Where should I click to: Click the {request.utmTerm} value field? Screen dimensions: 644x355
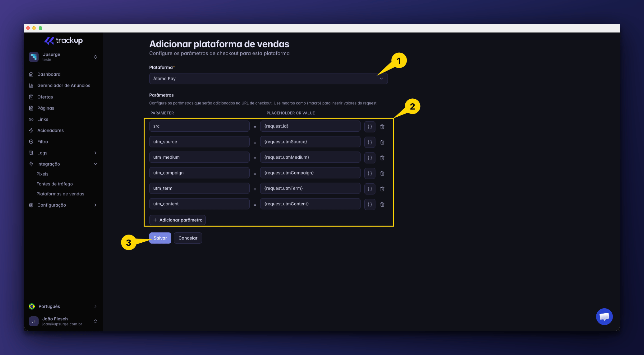pyautogui.click(x=310, y=188)
